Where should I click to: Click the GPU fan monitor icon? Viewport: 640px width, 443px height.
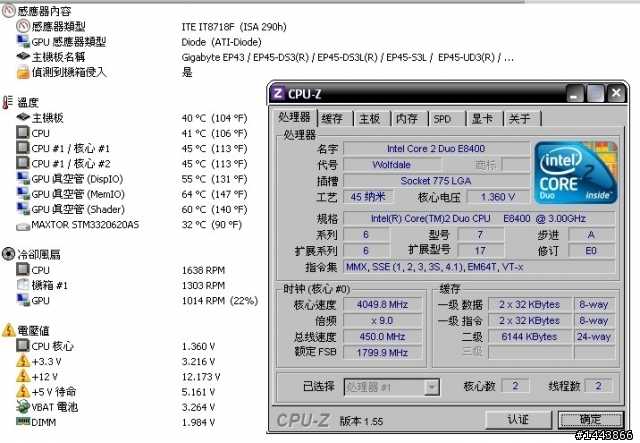(23, 300)
